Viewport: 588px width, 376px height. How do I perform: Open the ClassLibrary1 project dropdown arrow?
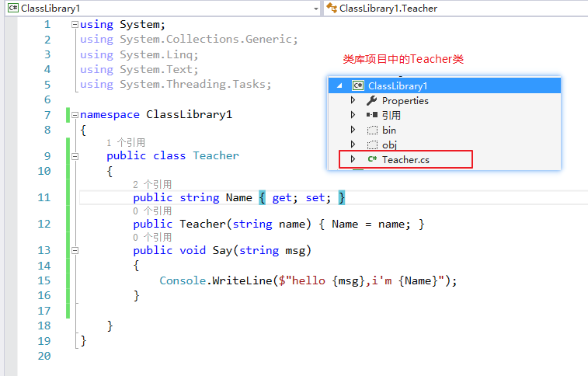point(315,8)
